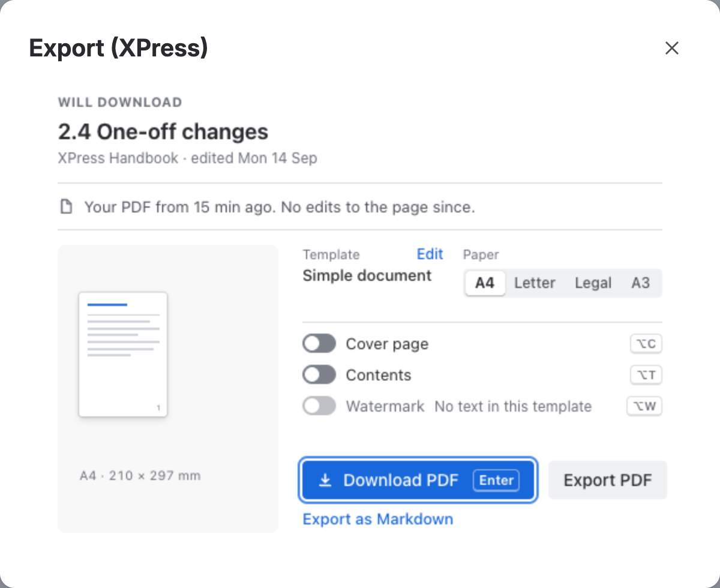This screenshot has width=720, height=588.
Task: Click the Cover page shortcut badge ⌥C
Action: [x=646, y=344]
